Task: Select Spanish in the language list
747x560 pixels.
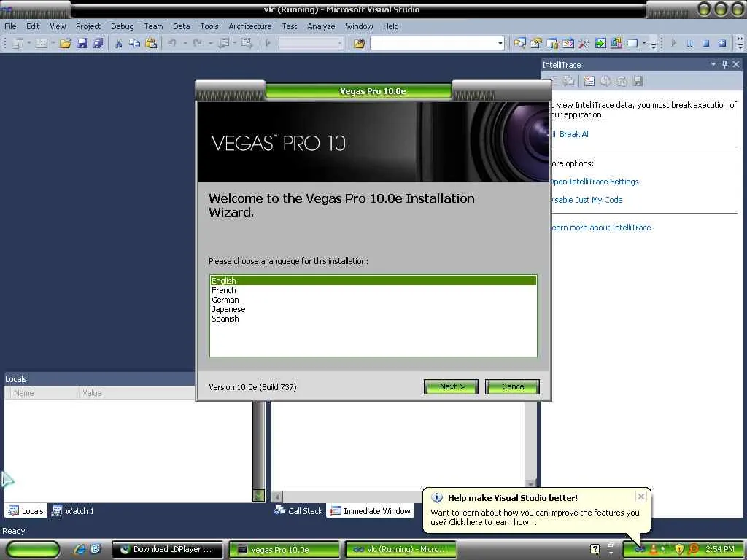Action: coord(373,319)
